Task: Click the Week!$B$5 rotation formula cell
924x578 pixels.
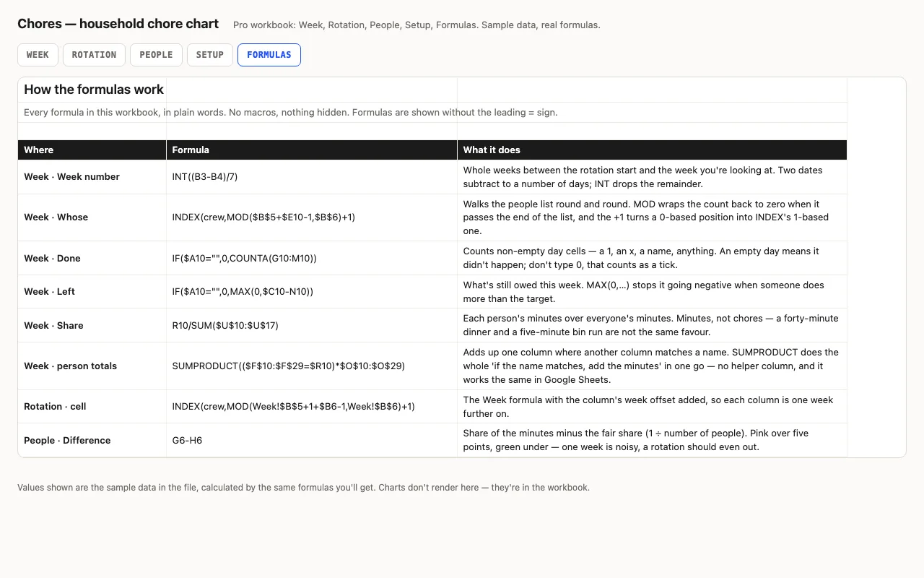Action: coord(312,407)
